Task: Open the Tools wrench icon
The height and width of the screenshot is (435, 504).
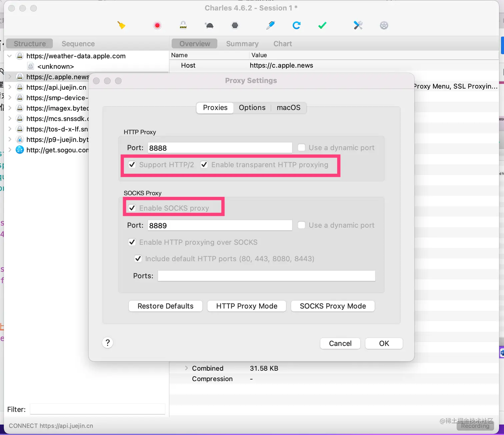Action: click(x=358, y=25)
